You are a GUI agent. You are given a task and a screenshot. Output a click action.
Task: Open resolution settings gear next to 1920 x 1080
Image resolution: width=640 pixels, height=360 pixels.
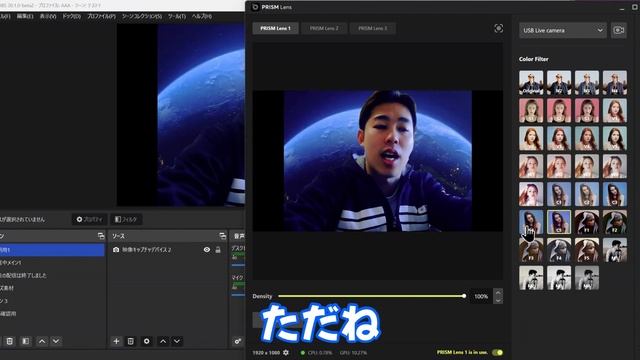click(x=286, y=352)
